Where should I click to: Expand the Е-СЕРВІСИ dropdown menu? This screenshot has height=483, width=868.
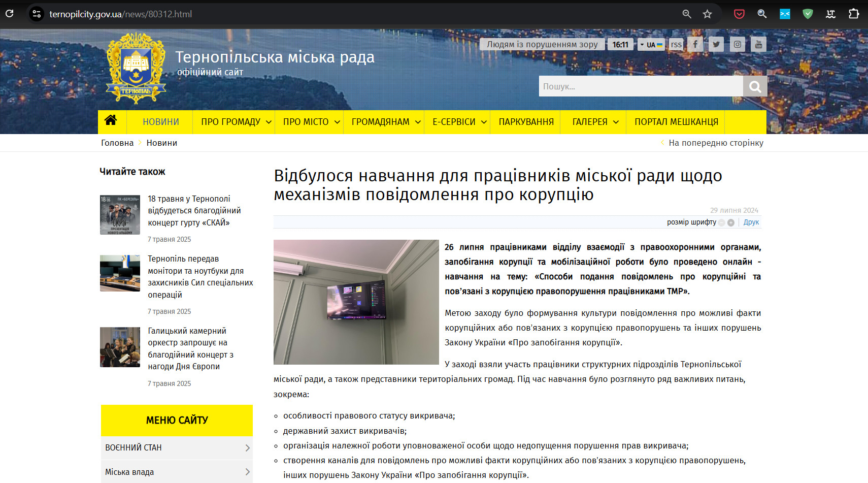click(x=459, y=122)
